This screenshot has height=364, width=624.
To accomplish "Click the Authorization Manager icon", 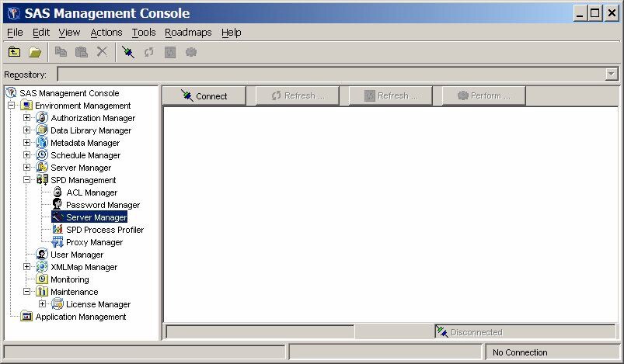I will coord(42,118).
